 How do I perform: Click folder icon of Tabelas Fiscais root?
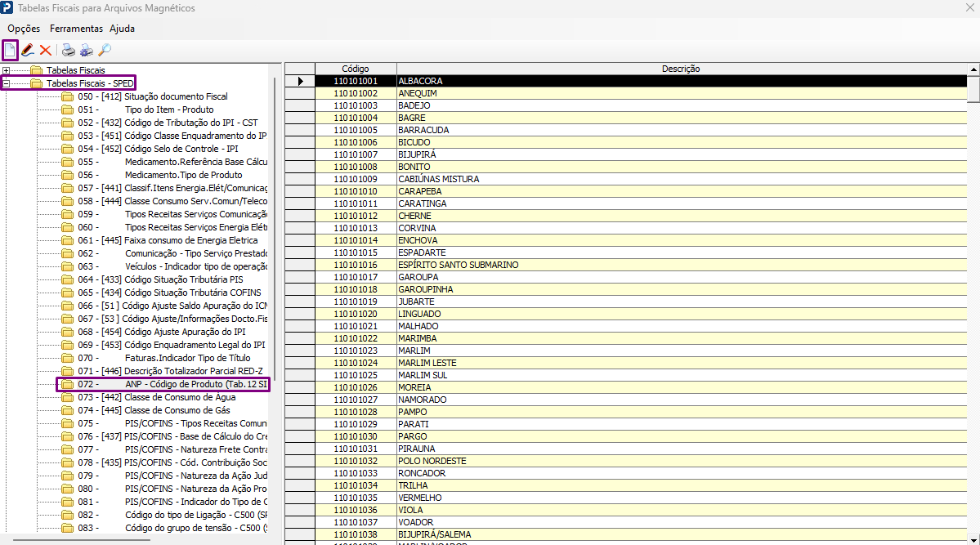tap(37, 70)
